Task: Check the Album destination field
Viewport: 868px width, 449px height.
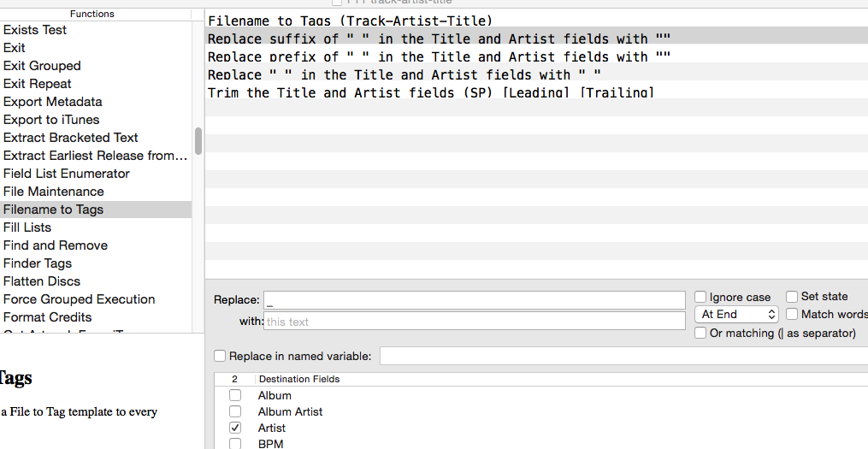Action: [235, 395]
